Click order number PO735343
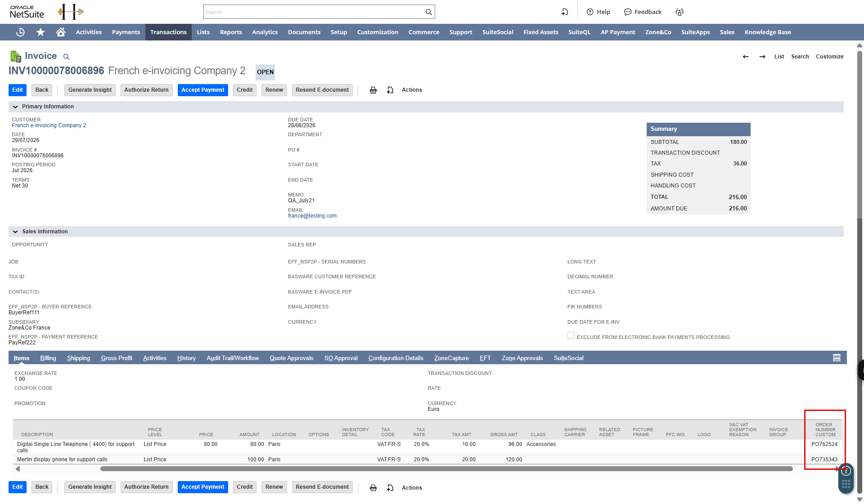The width and height of the screenshot is (864, 504). pos(824,459)
